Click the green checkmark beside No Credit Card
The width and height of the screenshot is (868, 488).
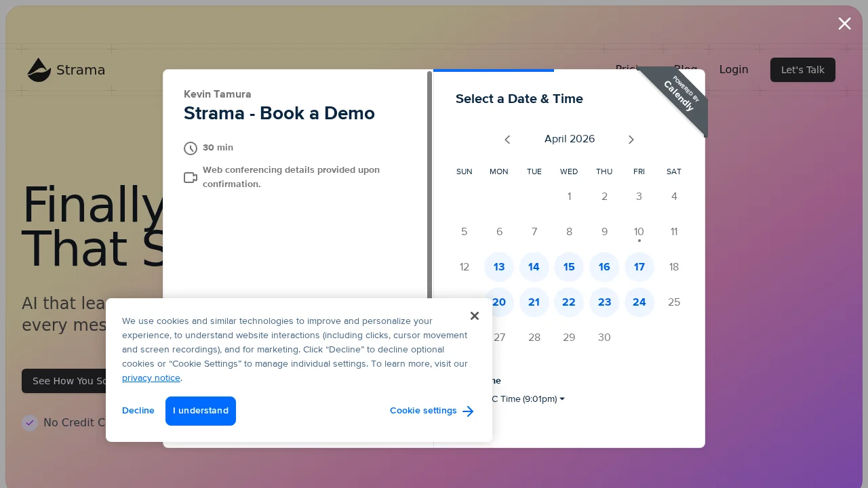(x=30, y=423)
